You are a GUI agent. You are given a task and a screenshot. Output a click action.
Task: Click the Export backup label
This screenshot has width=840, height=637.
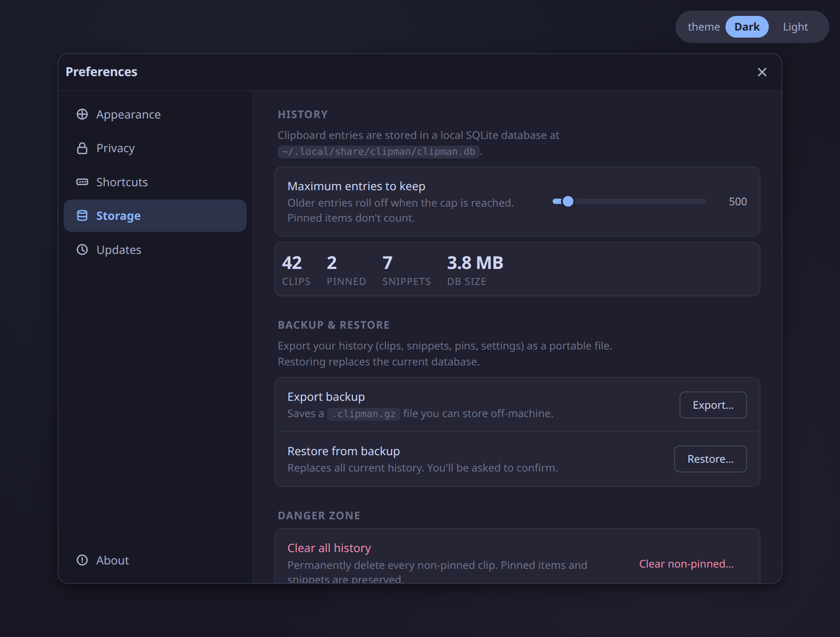[326, 397]
